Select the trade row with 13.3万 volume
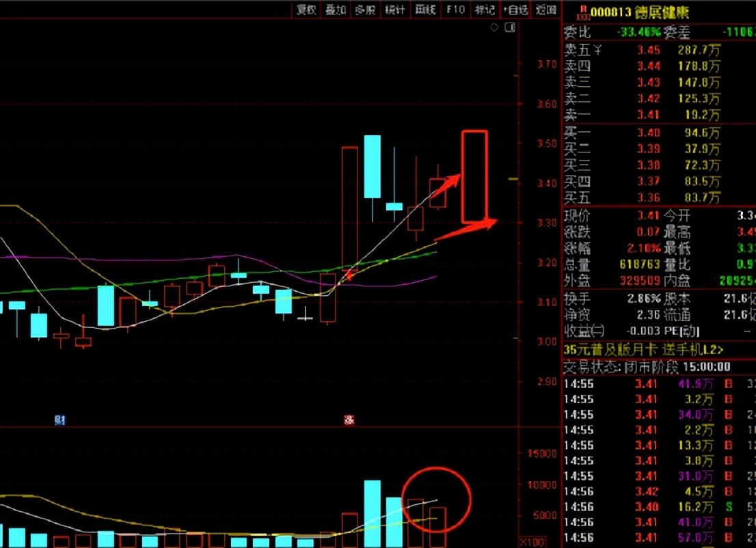The image size is (756, 548). (x=659, y=446)
